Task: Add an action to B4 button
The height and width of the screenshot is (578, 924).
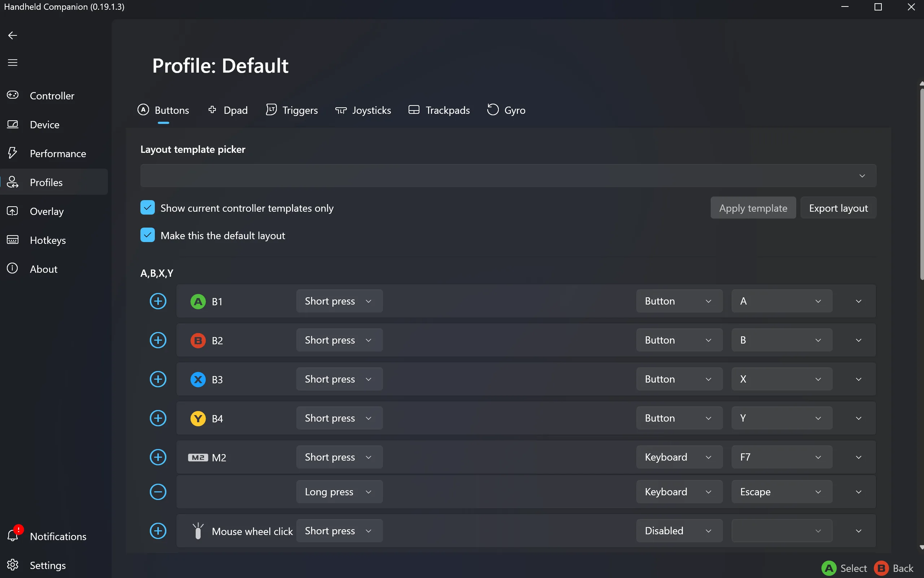Action: [x=158, y=418]
